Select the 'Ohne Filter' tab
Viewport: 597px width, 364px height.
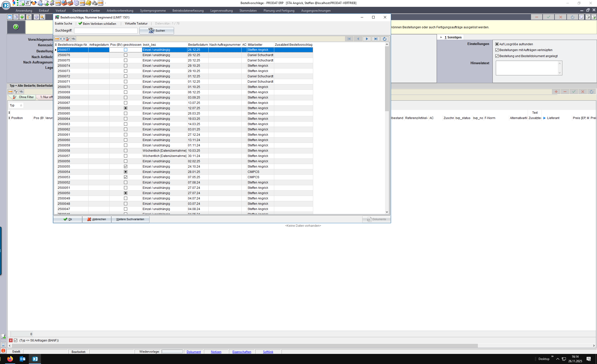(26, 97)
